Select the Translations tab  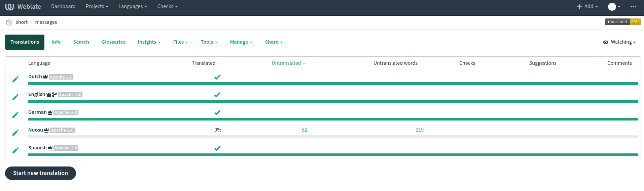tap(25, 42)
